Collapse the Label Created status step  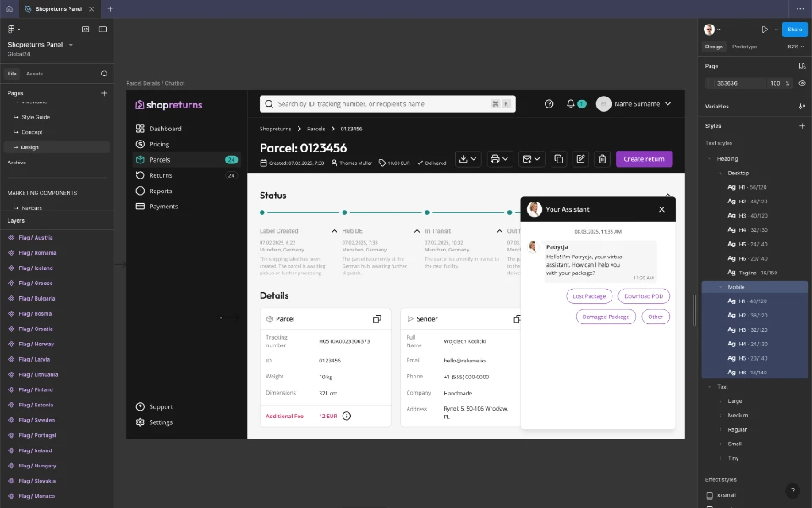pyautogui.click(x=334, y=231)
